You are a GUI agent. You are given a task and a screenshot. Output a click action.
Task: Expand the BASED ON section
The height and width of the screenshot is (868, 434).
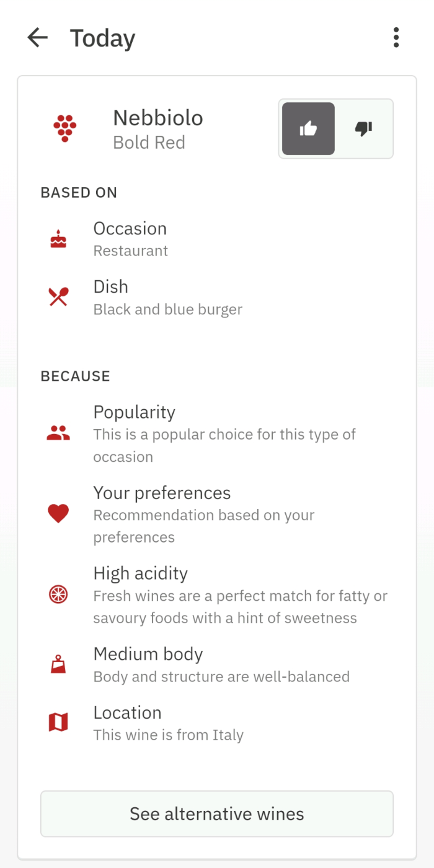(79, 193)
